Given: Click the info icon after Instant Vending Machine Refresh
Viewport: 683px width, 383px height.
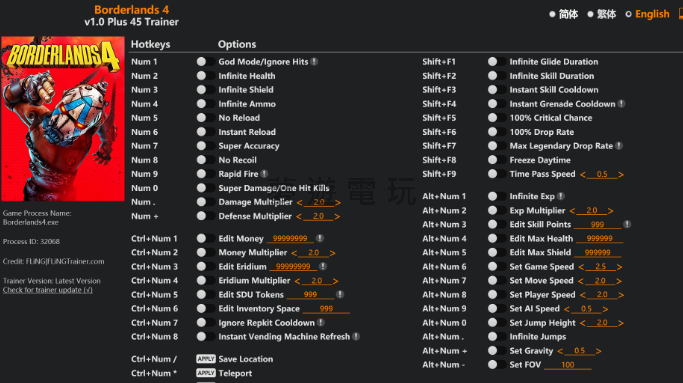Looking at the screenshot, I should 356,336.
